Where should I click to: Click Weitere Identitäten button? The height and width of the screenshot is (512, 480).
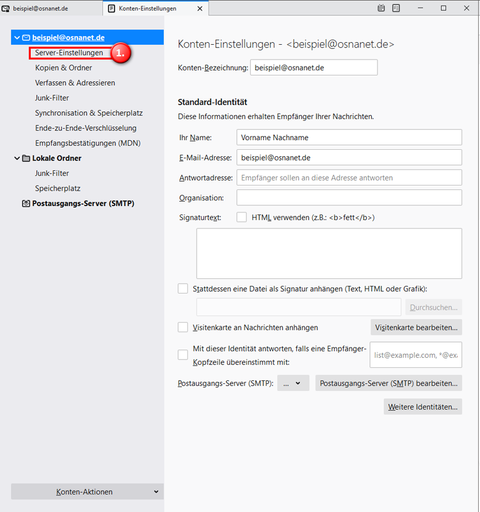423,407
